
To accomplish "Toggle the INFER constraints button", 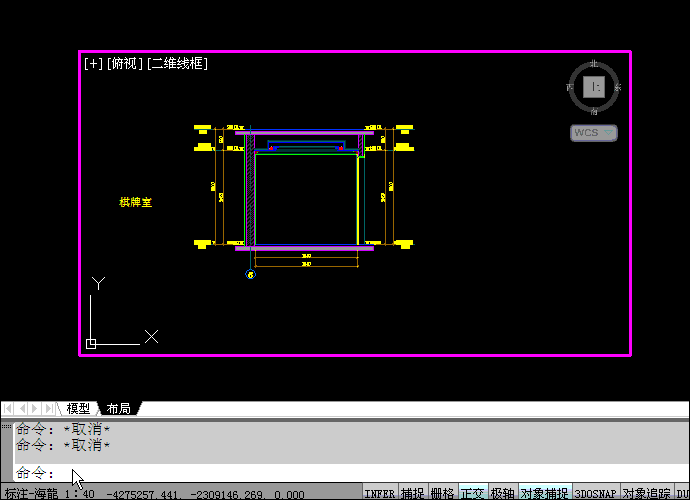I will 379,493.
